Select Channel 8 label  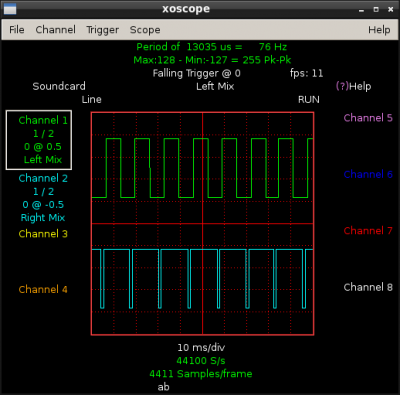tap(368, 287)
